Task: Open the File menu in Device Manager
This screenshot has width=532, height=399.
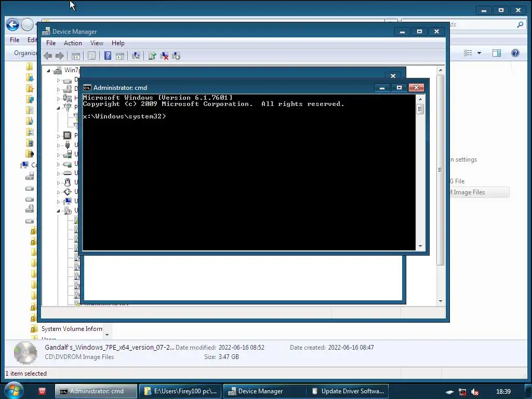Action: [x=51, y=43]
